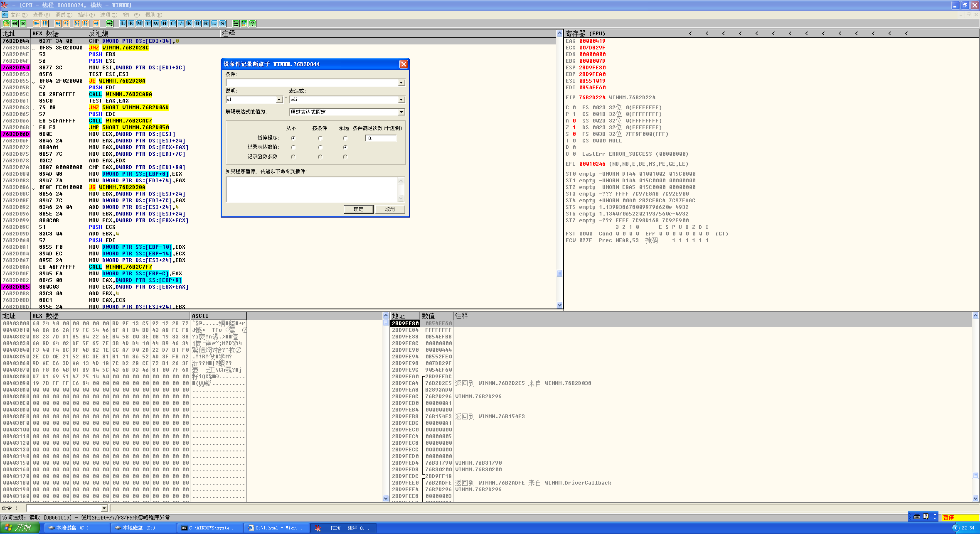980x534 pixels.
Task: Open the 调试 menu
Action: coord(63,15)
